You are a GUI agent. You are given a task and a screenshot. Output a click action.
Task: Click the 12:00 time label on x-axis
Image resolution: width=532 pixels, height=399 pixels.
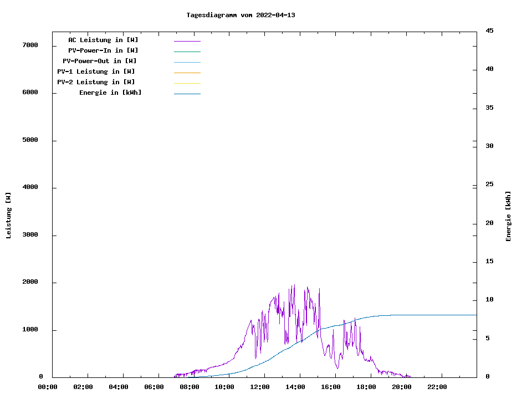point(260,387)
